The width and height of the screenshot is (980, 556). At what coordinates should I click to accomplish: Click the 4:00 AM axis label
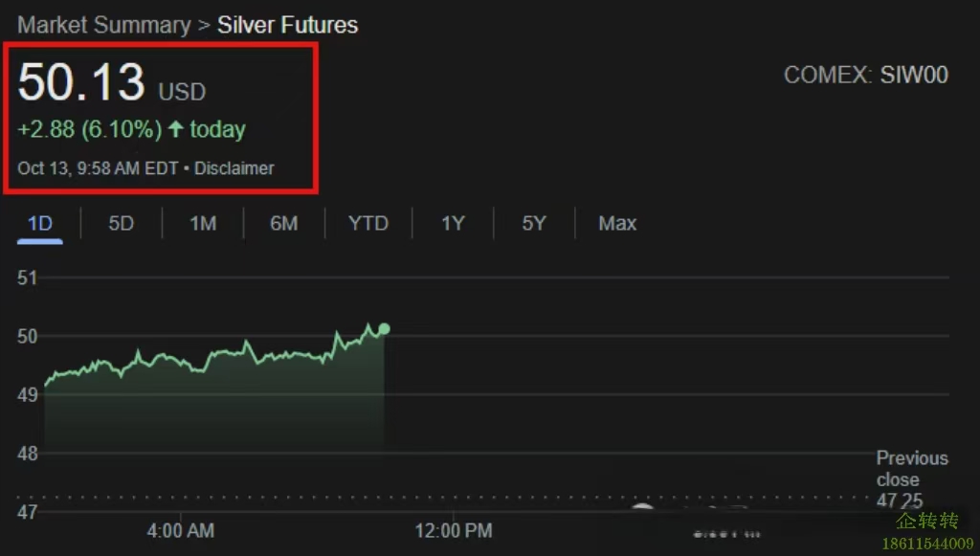point(181,530)
